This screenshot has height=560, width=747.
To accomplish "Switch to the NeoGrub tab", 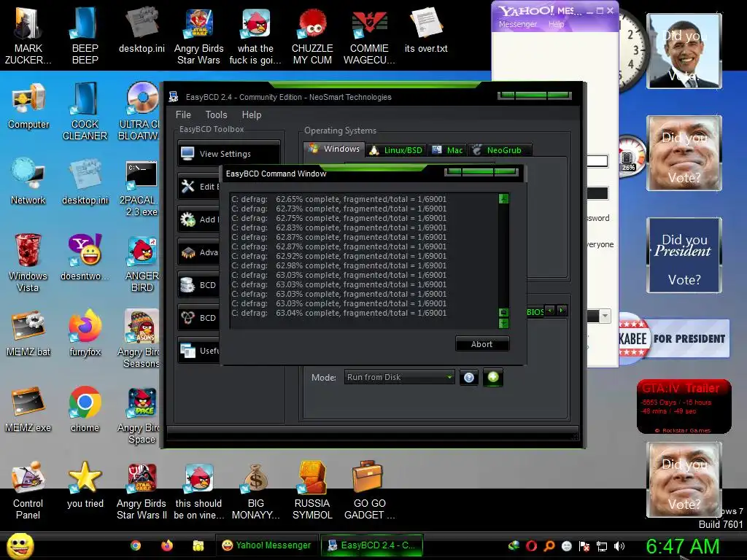I will [500, 150].
